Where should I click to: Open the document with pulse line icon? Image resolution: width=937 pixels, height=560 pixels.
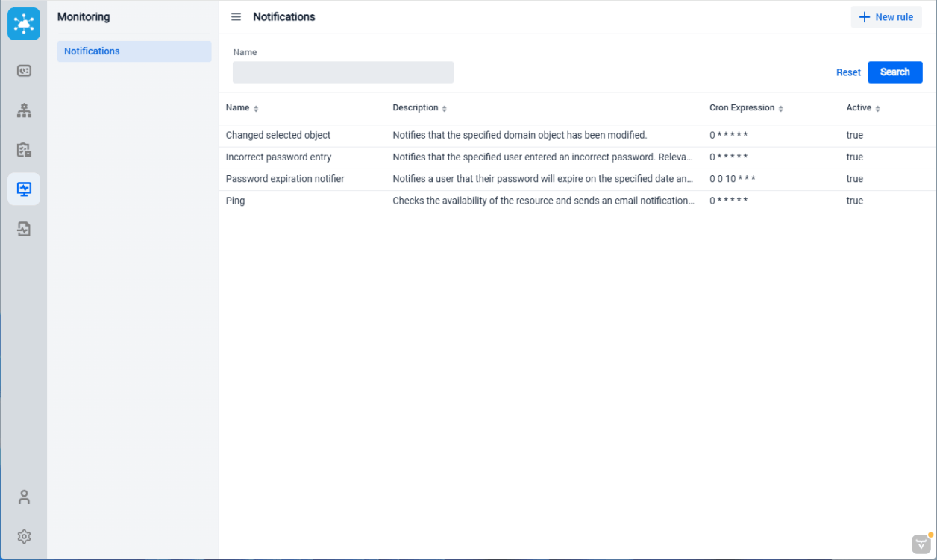[24, 229]
